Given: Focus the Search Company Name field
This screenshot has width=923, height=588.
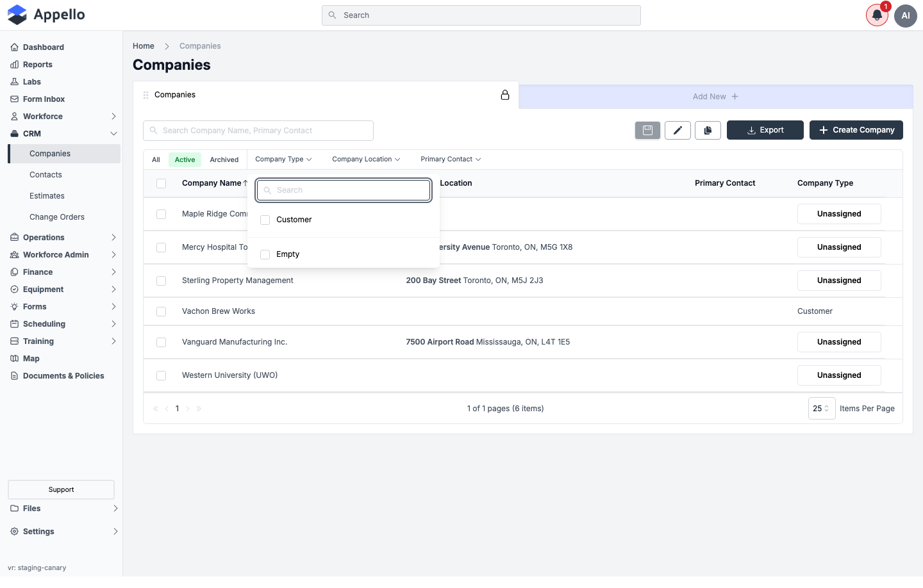Looking at the screenshot, I should point(258,131).
